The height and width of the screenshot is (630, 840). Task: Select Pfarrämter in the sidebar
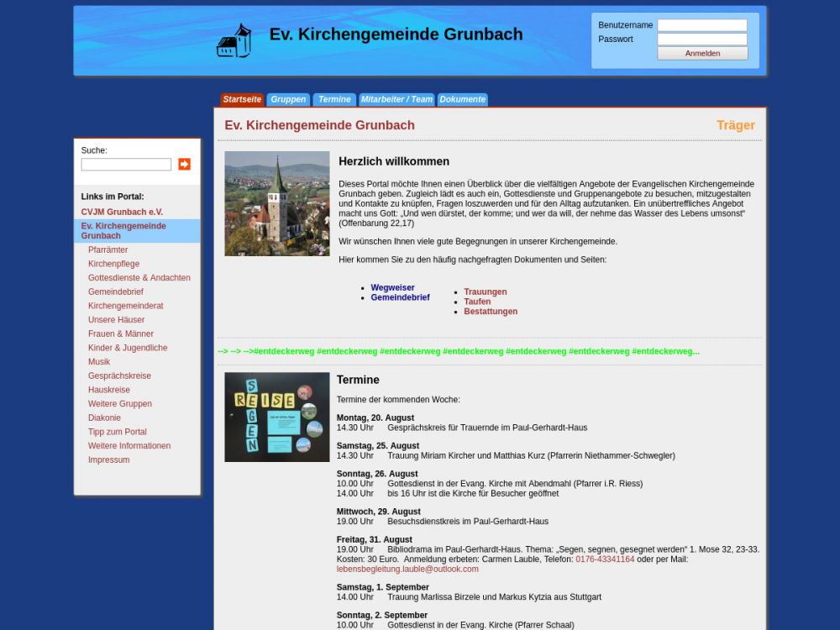point(108,250)
